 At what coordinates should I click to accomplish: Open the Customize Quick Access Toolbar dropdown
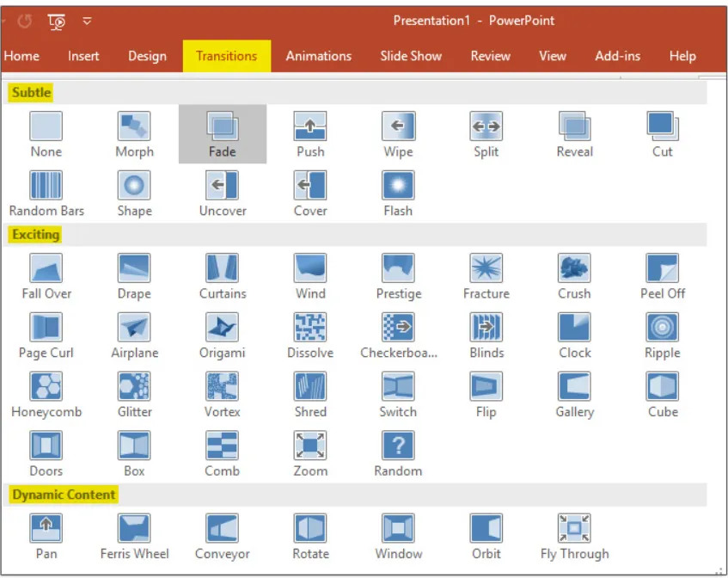coord(88,21)
